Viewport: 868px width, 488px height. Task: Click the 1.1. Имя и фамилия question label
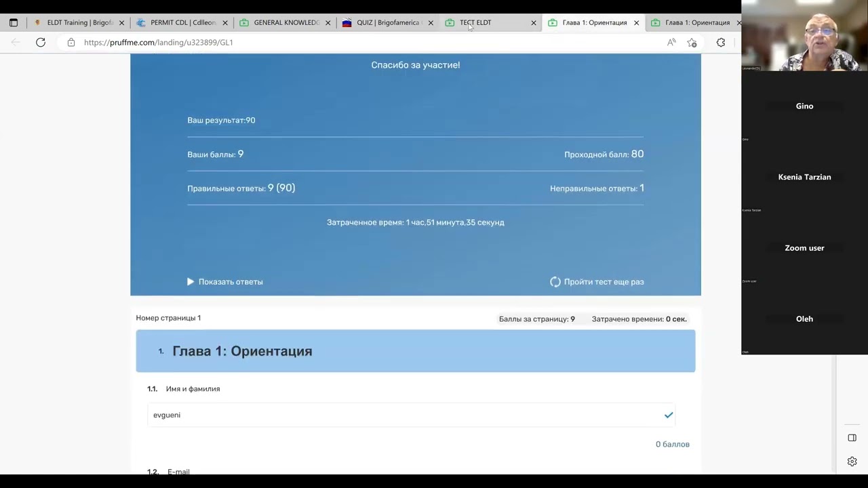(x=184, y=389)
